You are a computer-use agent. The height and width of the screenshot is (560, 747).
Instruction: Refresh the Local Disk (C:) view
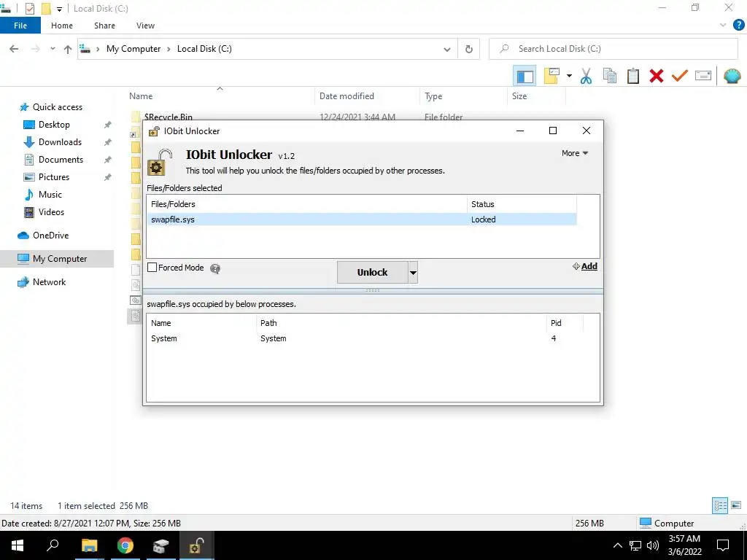469,49
